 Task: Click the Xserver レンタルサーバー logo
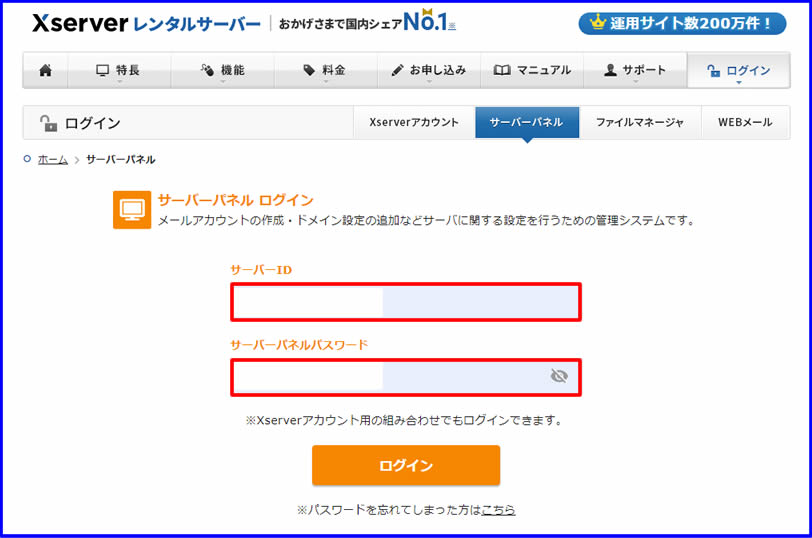pos(146,23)
